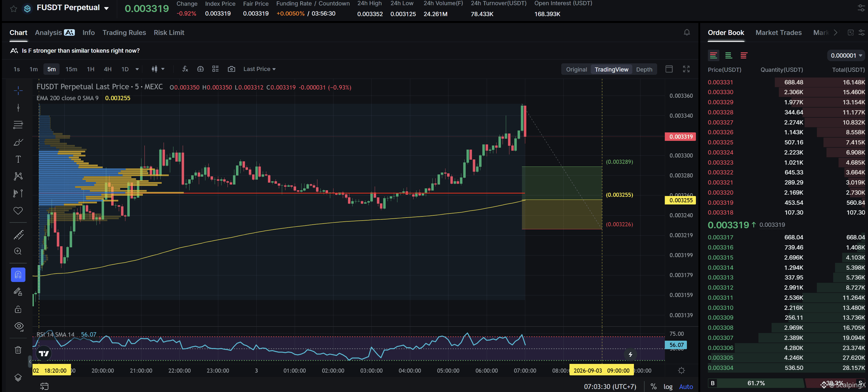Select the ruler measure tool
The width and height of the screenshot is (868, 392).
pyautogui.click(x=18, y=234)
